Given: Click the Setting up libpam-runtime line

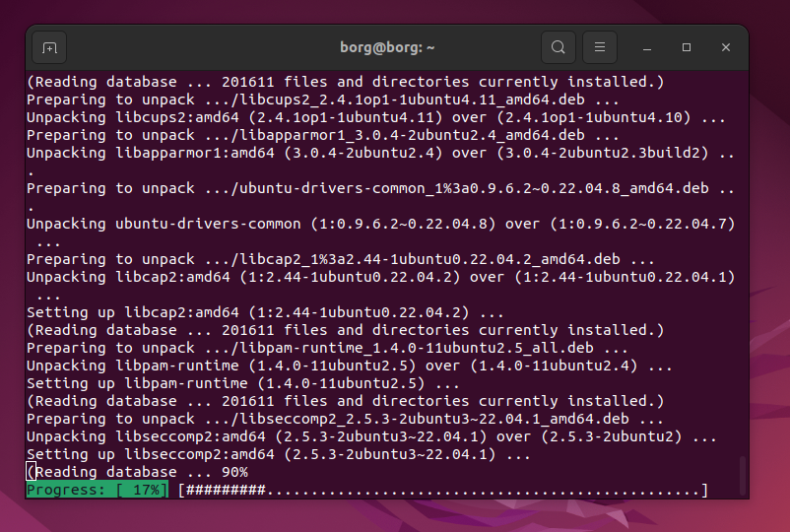Looking at the screenshot, I should pos(243,383).
